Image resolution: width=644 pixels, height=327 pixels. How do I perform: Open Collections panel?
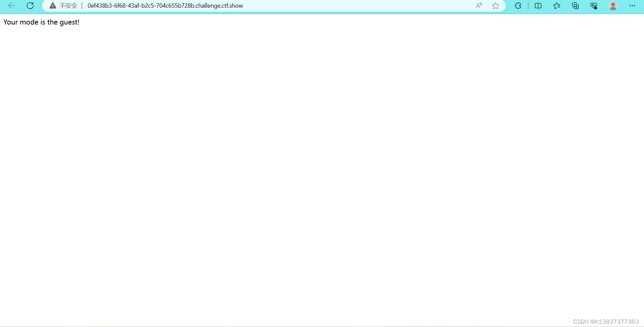pos(575,6)
